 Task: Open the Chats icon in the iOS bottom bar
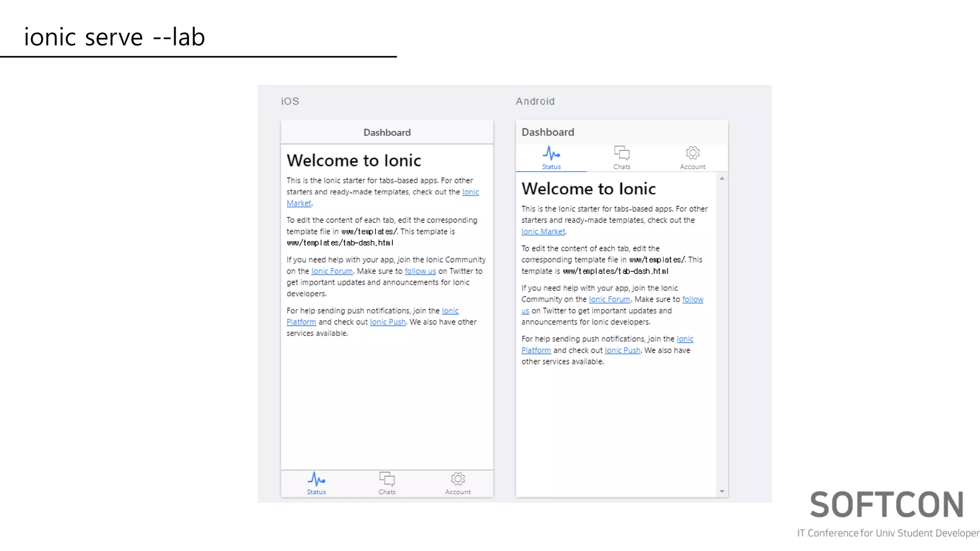[387, 479]
